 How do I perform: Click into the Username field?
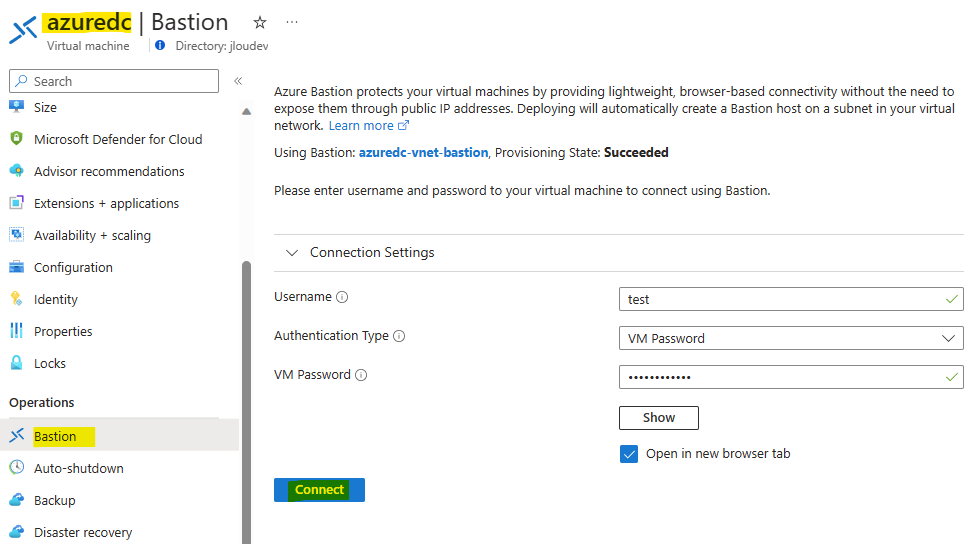coord(791,299)
